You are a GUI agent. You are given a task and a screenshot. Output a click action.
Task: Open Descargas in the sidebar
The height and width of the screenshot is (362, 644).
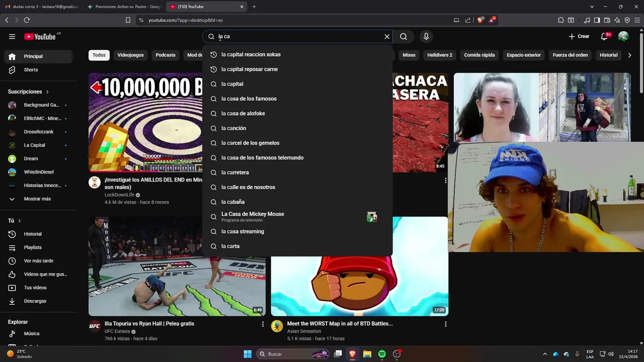(x=38, y=301)
